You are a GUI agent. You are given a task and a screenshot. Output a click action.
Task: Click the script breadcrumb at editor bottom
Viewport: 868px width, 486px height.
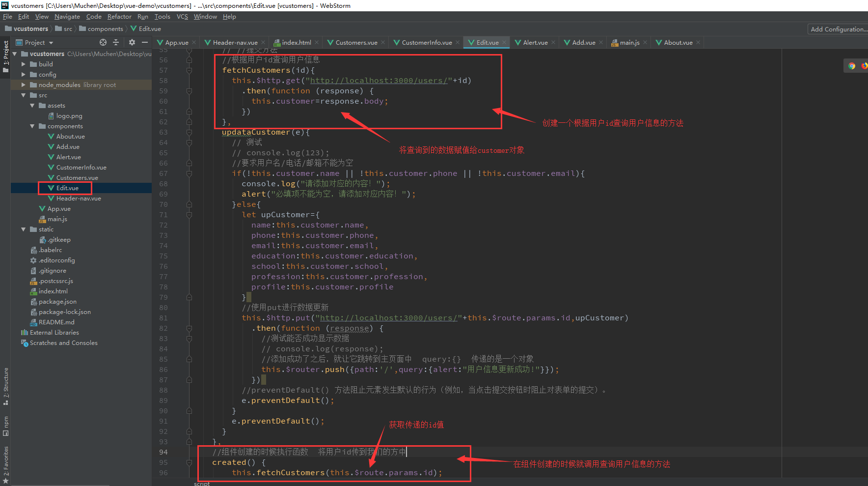click(x=202, y=484)
